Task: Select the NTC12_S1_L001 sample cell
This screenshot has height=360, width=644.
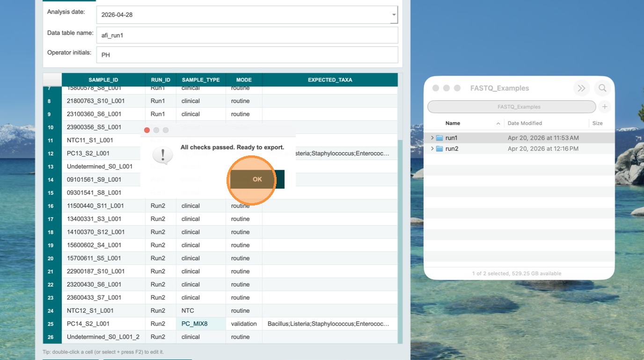Action: tap(103, 311)
